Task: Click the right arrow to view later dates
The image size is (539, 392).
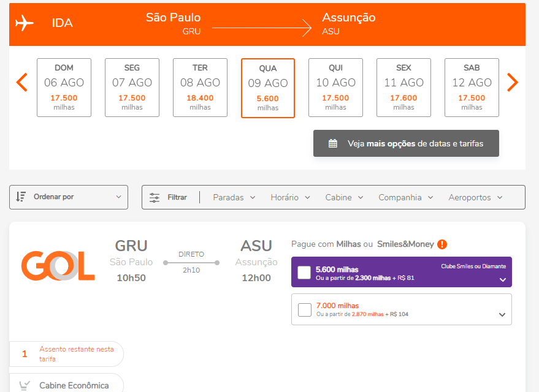Action: click(x=513, y=81)
